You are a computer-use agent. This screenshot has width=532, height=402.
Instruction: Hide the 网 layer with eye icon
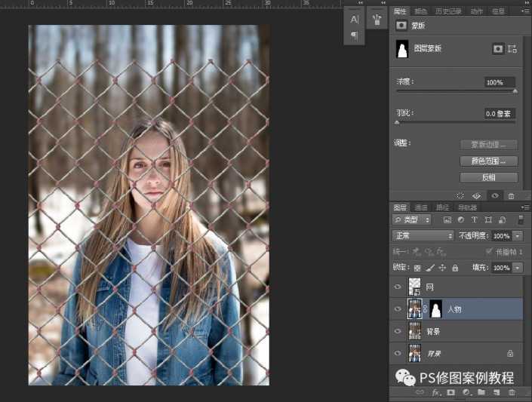(398, 287)
